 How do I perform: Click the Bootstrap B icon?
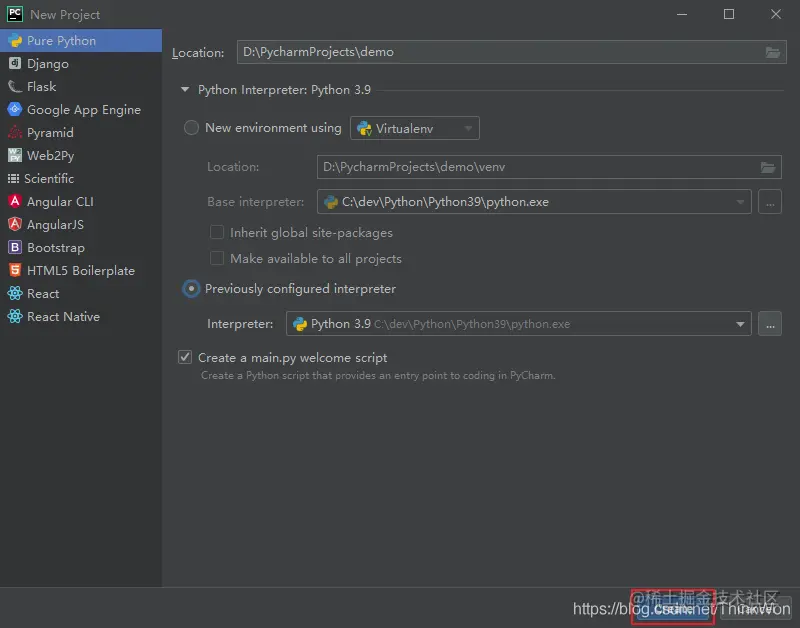point(15,247)
